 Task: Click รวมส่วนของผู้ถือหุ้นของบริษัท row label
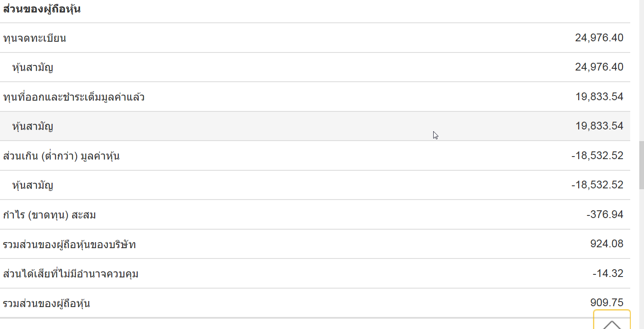[x=69, y=245]
